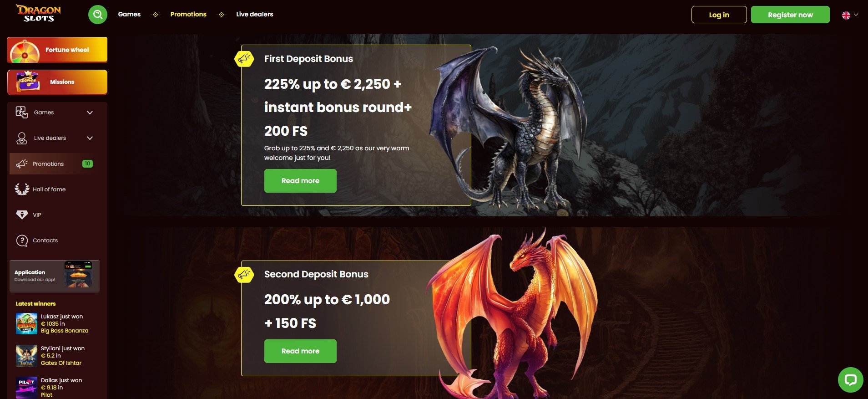868x399 pixels.
Task: Expand the Games sidebar chevron
Action: (x=90, y=113)
